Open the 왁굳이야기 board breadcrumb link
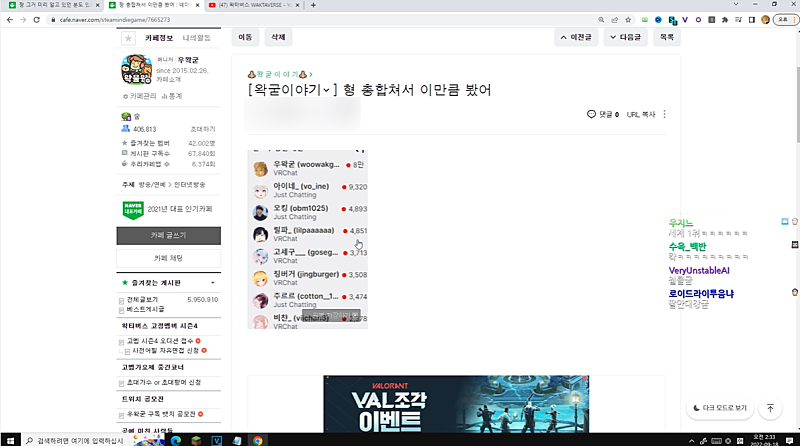Viewport: 800px width, 446px height. coord(280,75)
